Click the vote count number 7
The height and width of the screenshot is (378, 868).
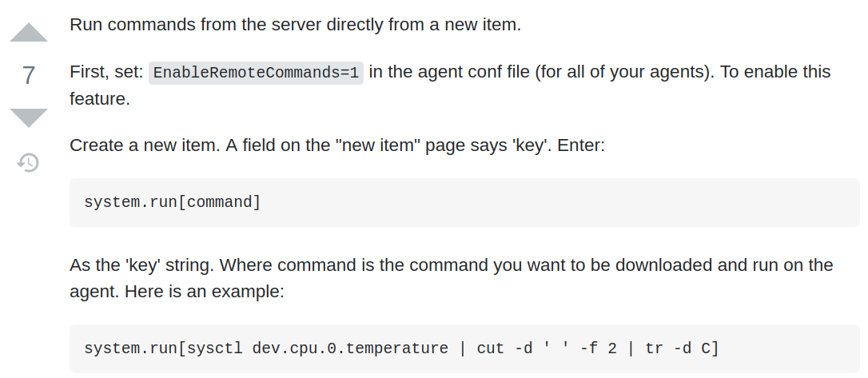tap(29, 76)
